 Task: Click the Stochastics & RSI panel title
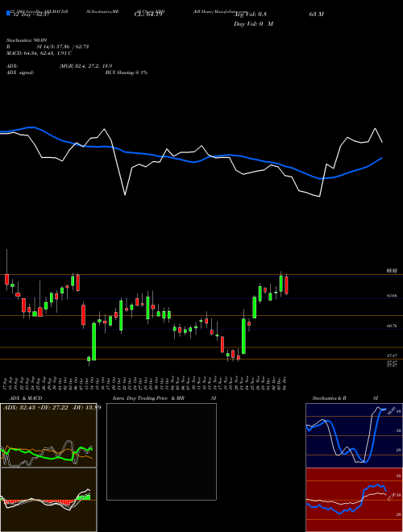(345, 398)
